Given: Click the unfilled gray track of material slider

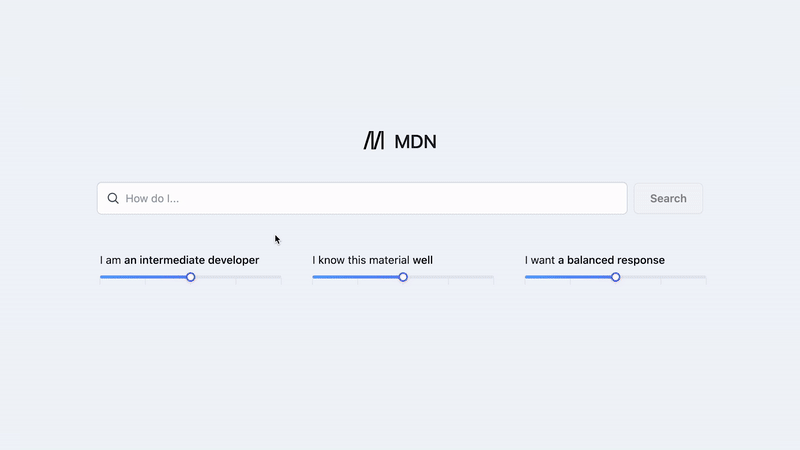Looking at the screenshot, I should pyautogui.click(x=450, y=277).
